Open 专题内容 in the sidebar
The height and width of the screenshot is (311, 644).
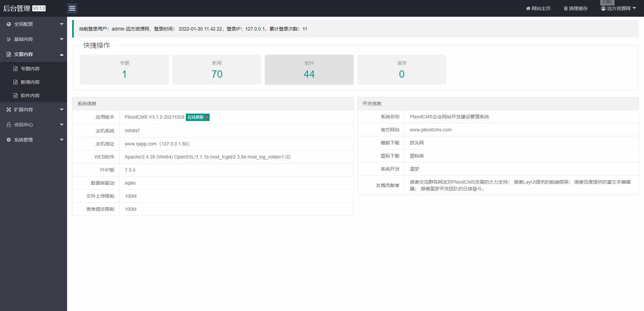tap(30, 69)
